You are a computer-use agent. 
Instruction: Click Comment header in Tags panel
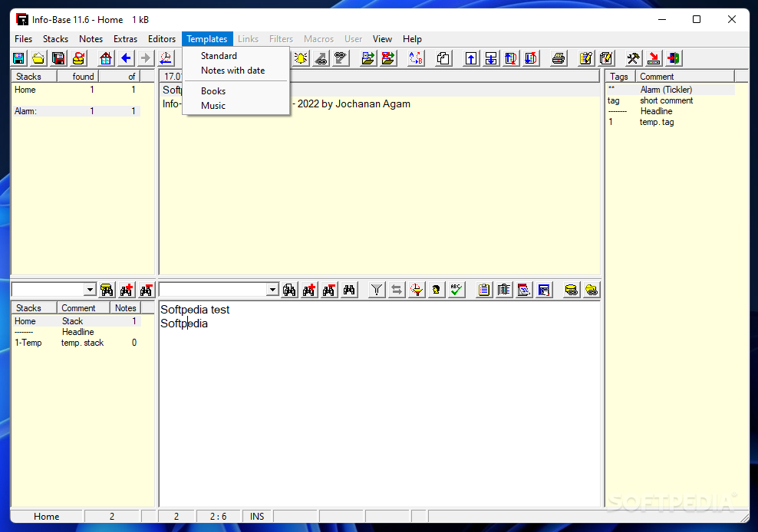pyautogui.click(x=684, y=77)
